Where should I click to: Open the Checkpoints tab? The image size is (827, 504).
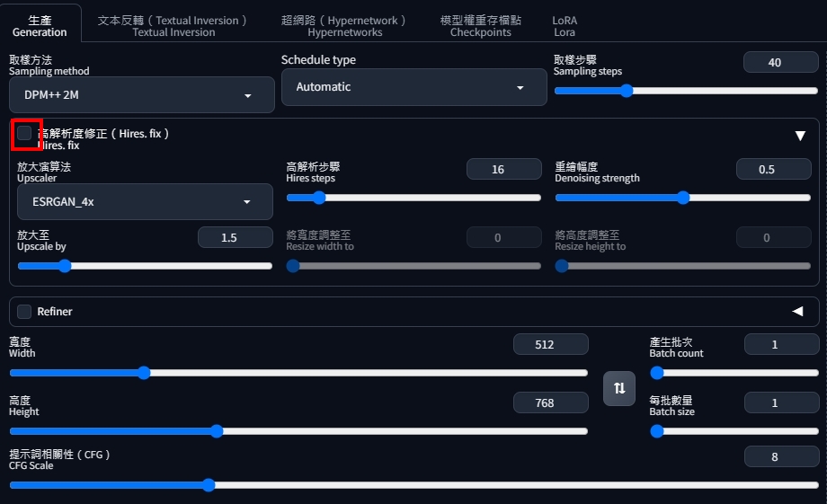(480, 25)
